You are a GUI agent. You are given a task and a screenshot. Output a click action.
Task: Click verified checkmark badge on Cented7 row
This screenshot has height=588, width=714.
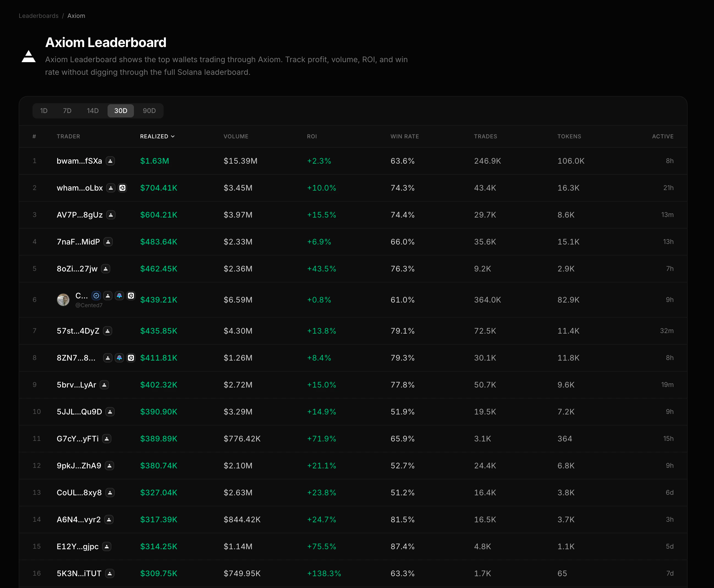[96, 296]
